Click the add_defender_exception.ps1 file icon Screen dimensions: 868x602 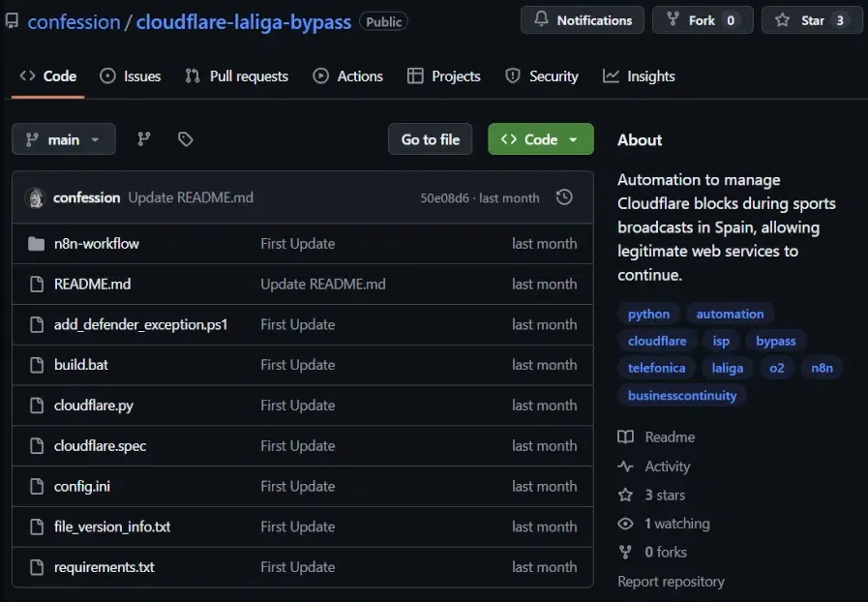pyautogui.click(x=37, y=324)
